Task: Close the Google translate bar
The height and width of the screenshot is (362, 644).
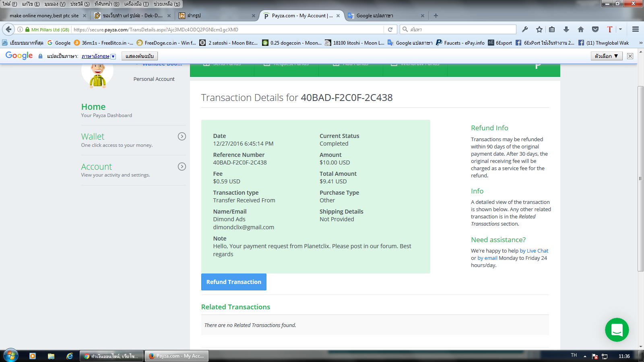Action: point(630,56)
